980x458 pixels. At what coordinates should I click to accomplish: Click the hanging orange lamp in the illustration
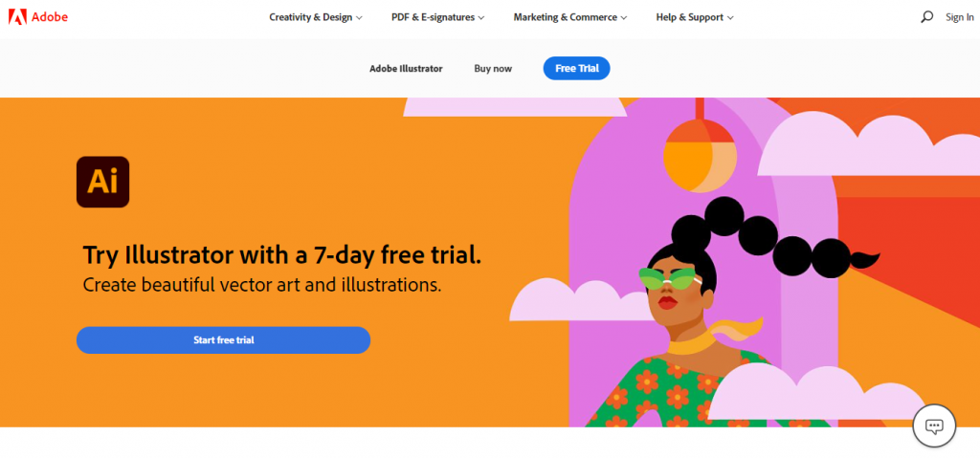coord(700,155)
